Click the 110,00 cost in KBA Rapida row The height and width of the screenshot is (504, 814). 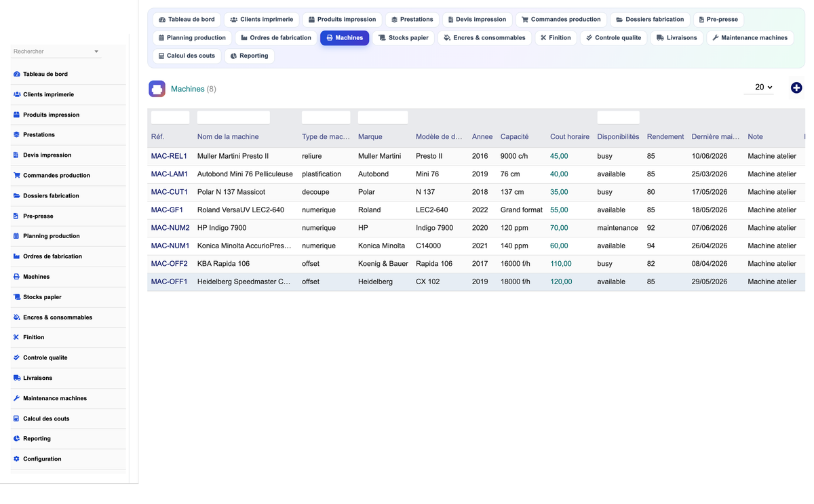561,264
